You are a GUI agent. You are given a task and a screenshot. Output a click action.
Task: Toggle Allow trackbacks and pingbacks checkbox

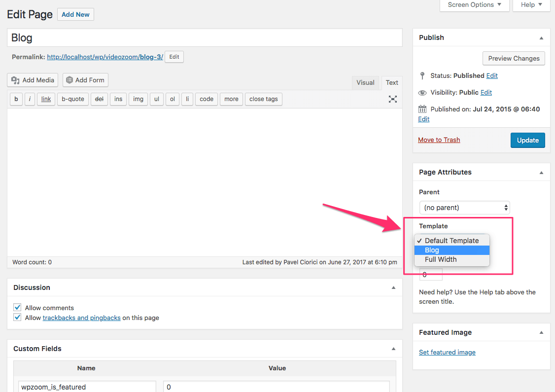tap(18, 318)
